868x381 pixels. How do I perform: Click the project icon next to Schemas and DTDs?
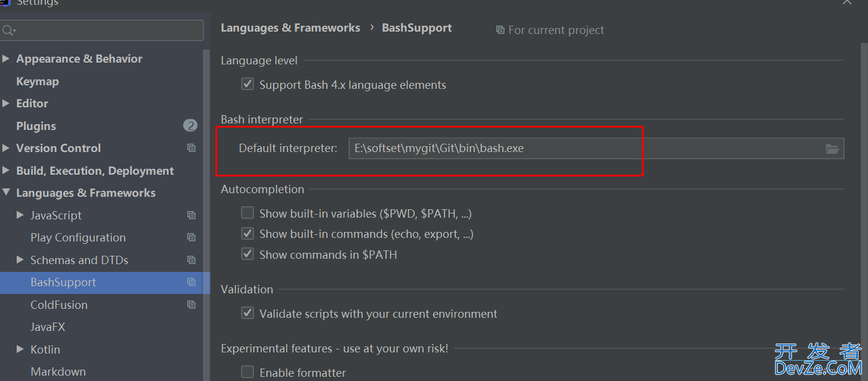click(x=191, y=260)
